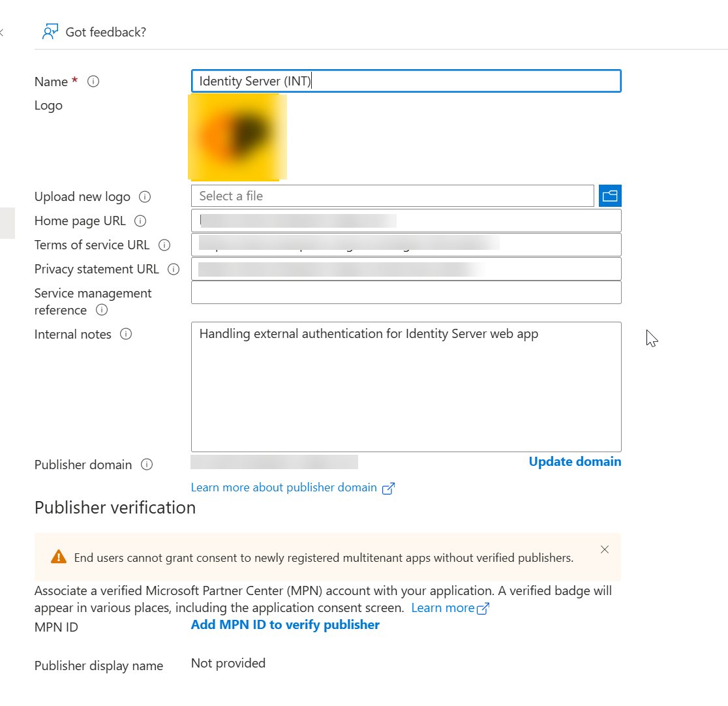
Task: Click the Publisher display name label
Action: pos(99,666)
